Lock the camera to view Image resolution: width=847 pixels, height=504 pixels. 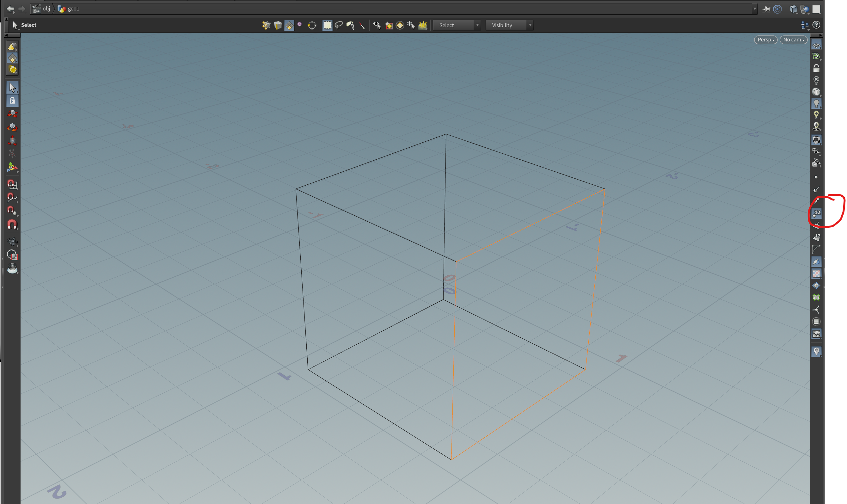816,68
